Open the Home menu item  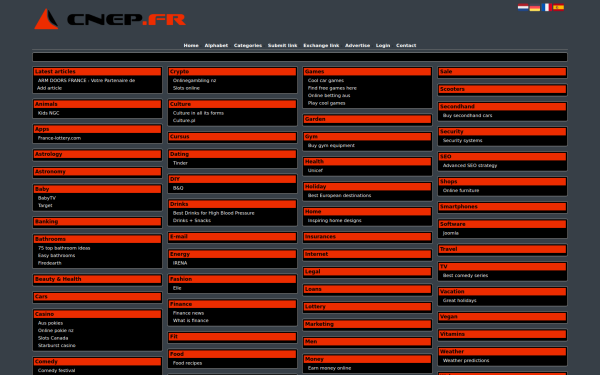point(191,46)
